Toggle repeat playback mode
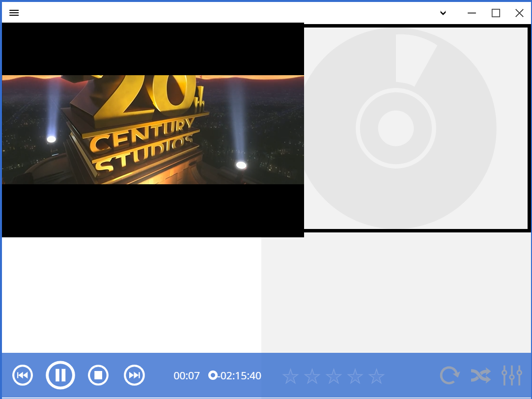Viewport: 532px width, 399px height. click(449, 375)
